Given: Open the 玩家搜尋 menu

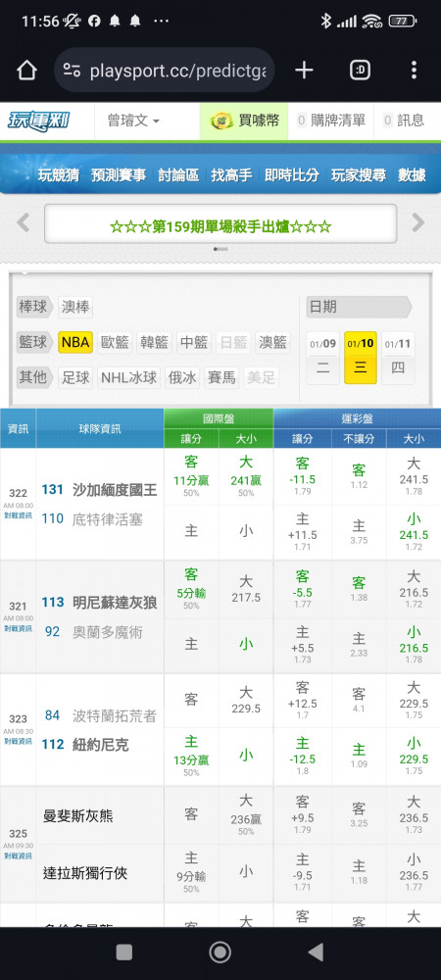Looking at the screenshot, I should [359, 175].
